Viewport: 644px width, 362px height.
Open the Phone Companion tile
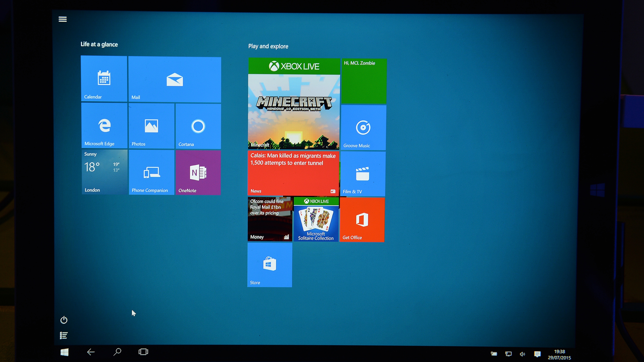tap(151, 172)
